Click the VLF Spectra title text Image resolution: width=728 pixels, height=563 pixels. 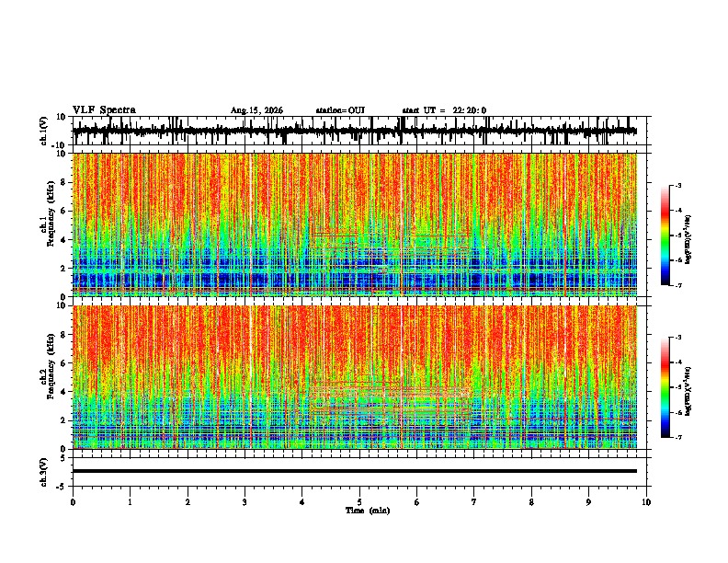pyautogui.click(x=104, y=110)
